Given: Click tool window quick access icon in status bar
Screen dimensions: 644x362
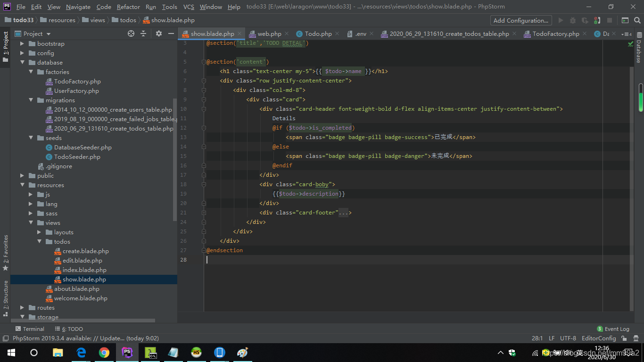Looking at the screenshot, I should pos(5,338).
